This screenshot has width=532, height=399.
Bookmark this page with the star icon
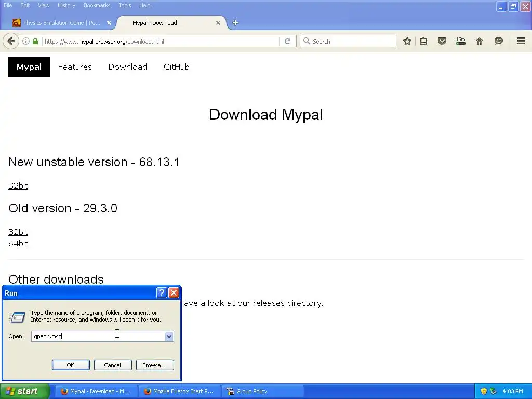point(407,42)
